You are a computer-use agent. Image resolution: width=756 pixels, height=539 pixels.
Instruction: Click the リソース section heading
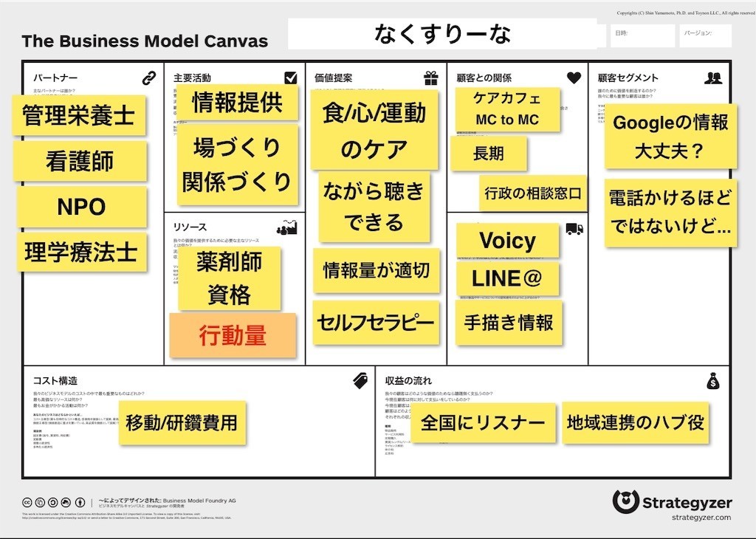pyautogui.click(x=190, y=227)
